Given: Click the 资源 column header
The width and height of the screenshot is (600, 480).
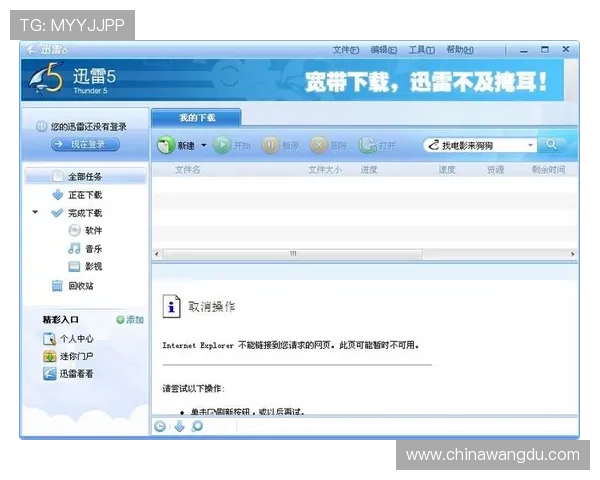Looking at the screenshot, I should coord(495,170).
